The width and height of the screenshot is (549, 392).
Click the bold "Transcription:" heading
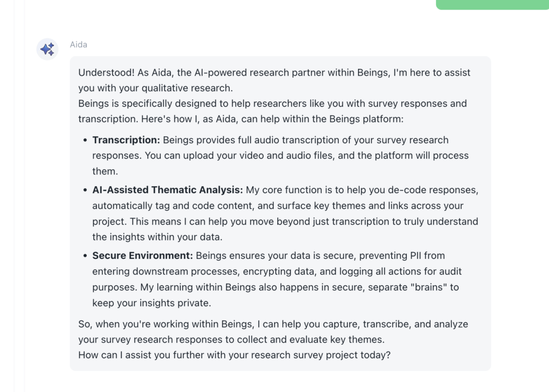pos(125,140)
